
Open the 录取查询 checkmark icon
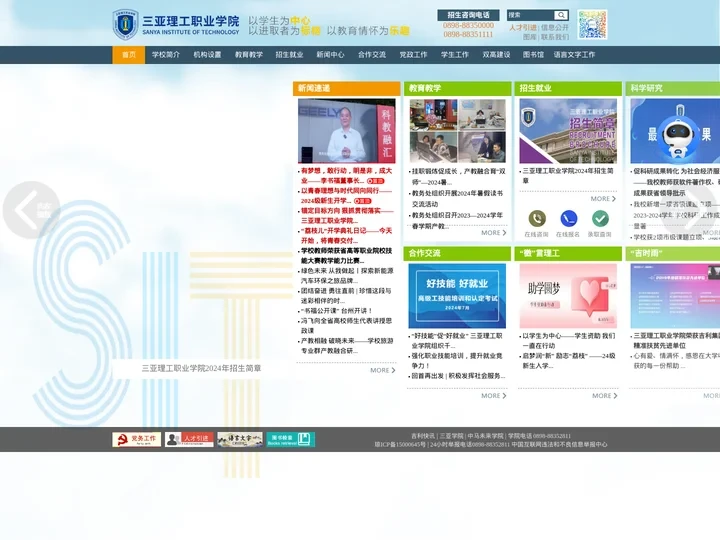pyautogui.click(x=600, y=219)
